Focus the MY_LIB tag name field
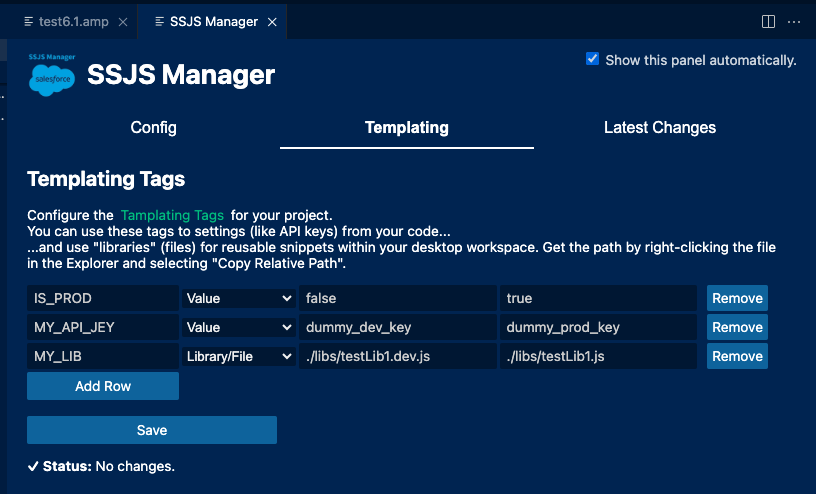The image size is (816, 494). tap(103, 357)
